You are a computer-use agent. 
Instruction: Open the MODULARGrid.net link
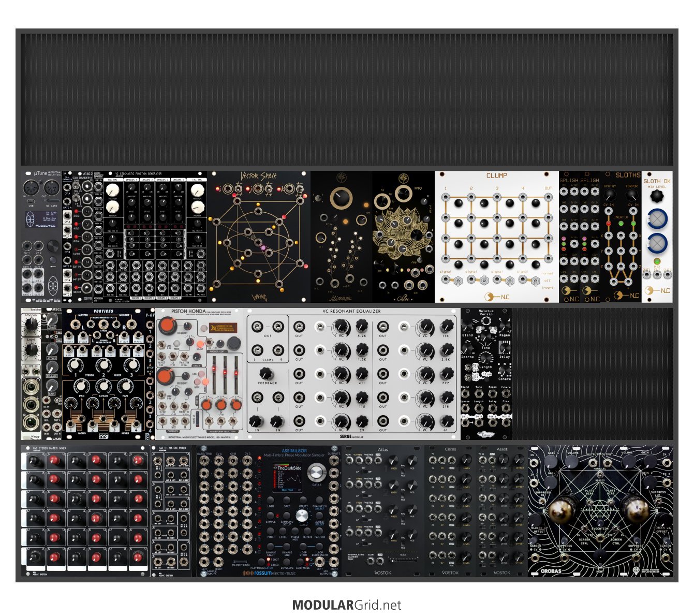(347, 605)
